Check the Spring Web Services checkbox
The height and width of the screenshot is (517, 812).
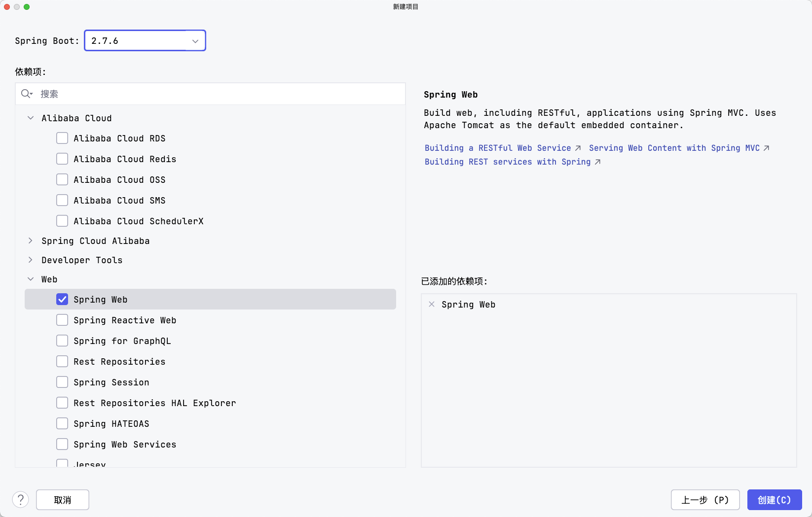62,444
